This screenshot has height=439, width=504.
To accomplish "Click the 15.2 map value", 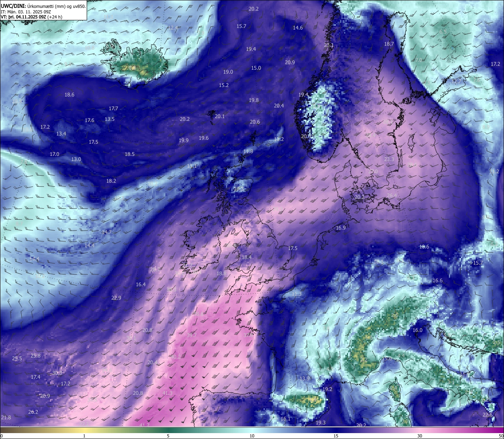I will point(224,85).
